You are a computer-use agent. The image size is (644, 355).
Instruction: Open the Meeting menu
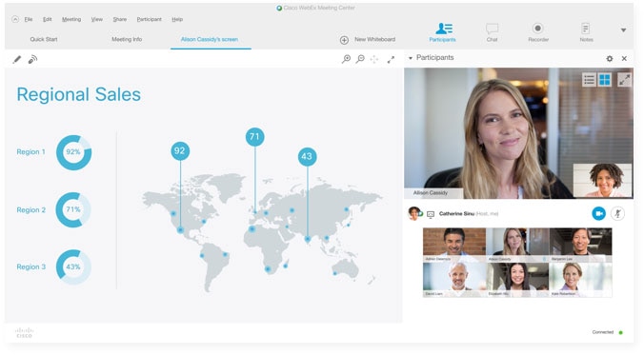point(71,19)
